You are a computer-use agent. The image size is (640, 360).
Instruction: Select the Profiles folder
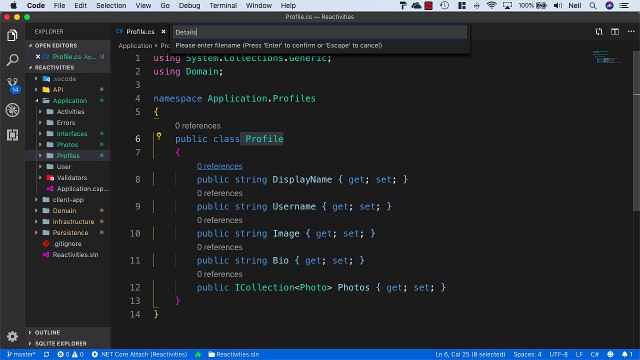[x=68, y=156]
